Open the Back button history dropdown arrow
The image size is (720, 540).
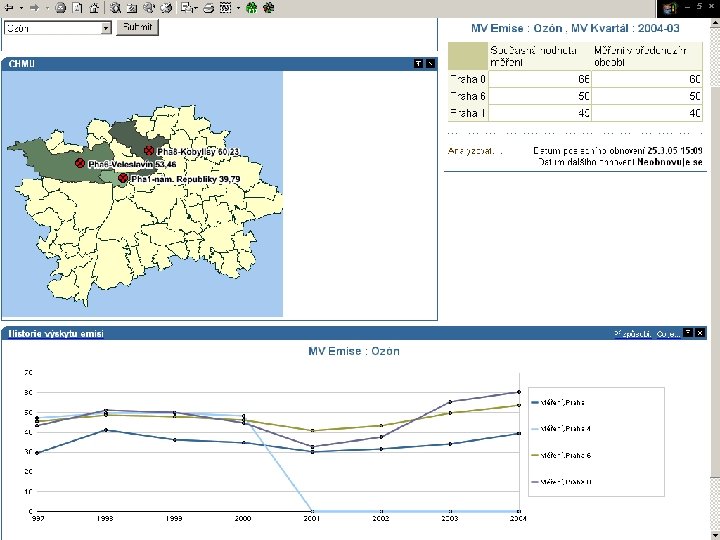21,8
